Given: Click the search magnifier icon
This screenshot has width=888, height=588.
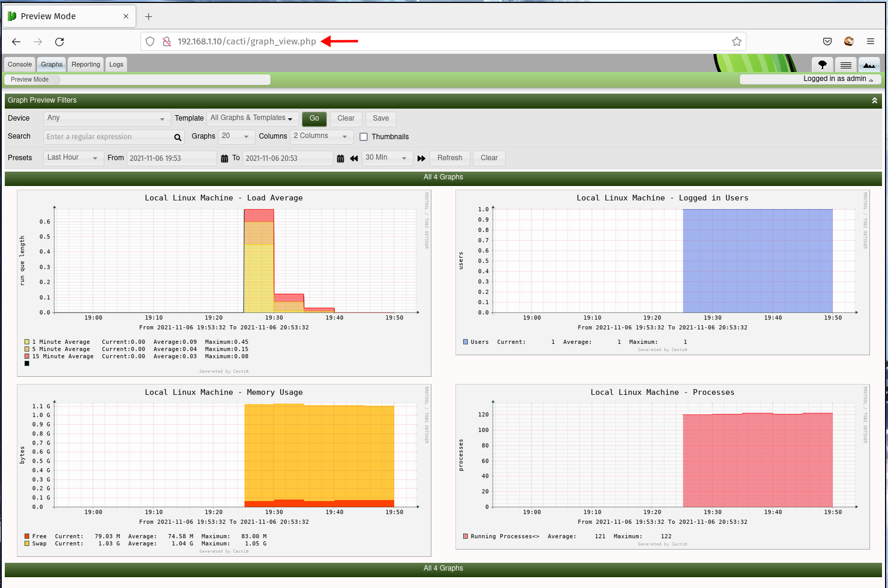Looking at the screenshot, I should [x=178, y=137].
